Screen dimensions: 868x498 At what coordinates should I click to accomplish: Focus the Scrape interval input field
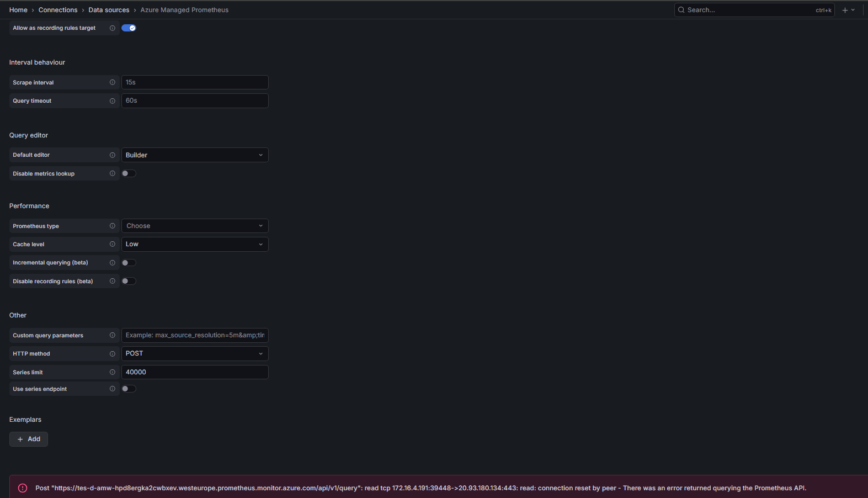click(x=195, y=82)
